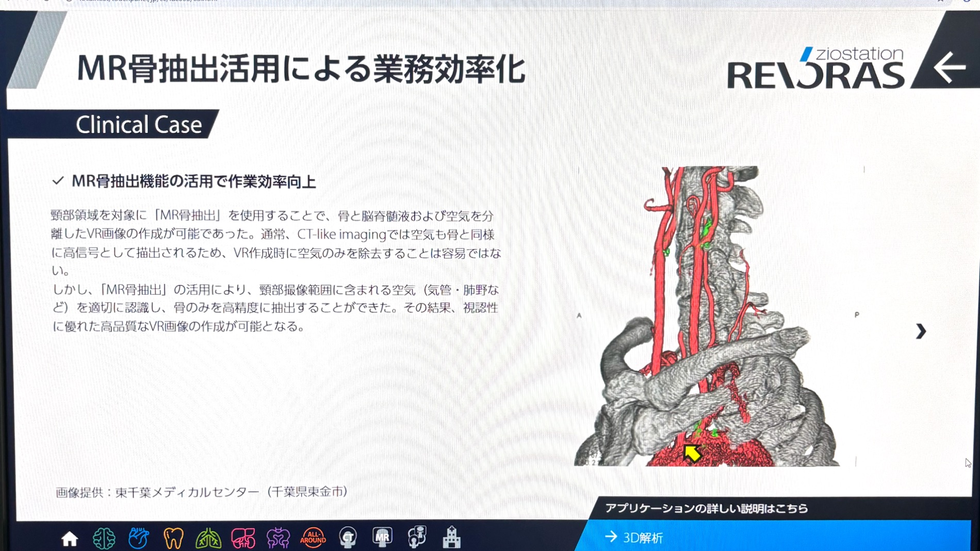Select the lungs category icon
Screen dimensions: 980x551
point(208,538)
